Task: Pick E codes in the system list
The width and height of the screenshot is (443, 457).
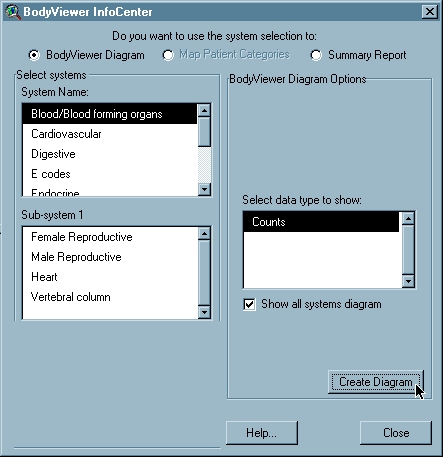Action: pos(110,174)
